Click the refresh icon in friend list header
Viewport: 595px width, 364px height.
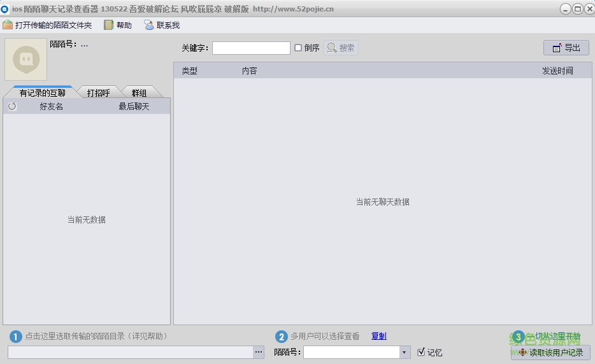tap(12, 106)
